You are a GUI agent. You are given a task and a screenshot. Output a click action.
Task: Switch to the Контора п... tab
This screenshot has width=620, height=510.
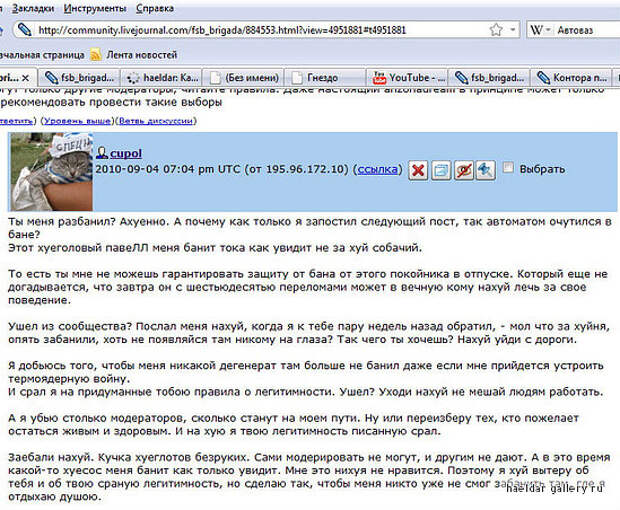(x=572, y=78)
